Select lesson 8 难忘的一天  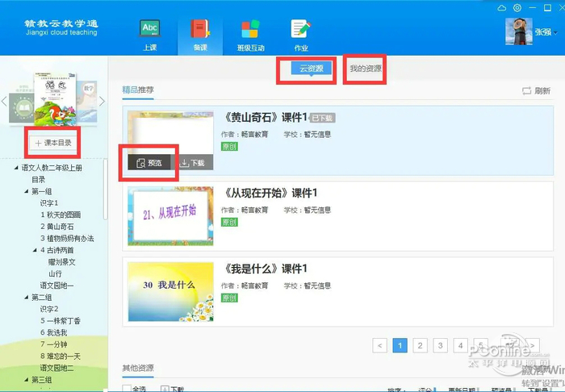pyautogui.click(x=61, y=356)
